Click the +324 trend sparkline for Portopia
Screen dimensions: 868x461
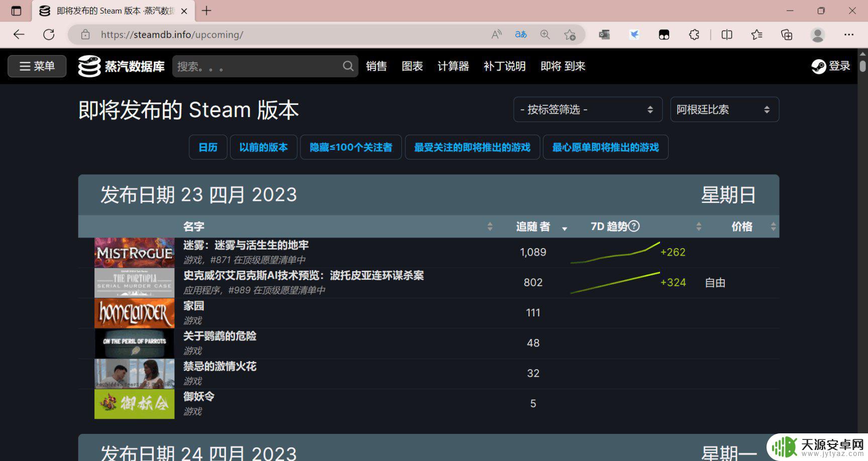click(615, 283)
